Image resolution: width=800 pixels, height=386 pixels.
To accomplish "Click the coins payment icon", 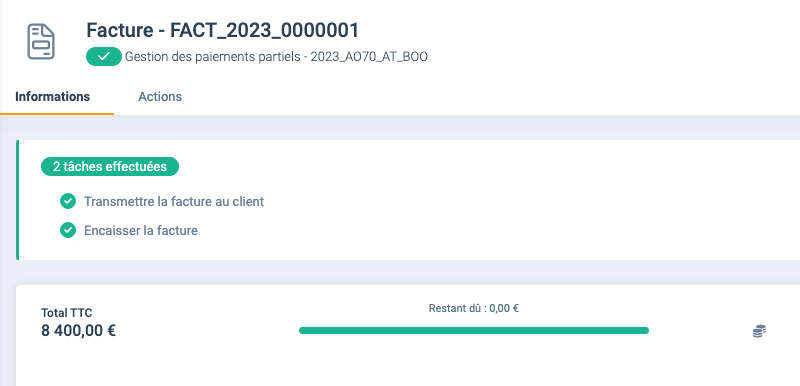I will coord(759,331).
